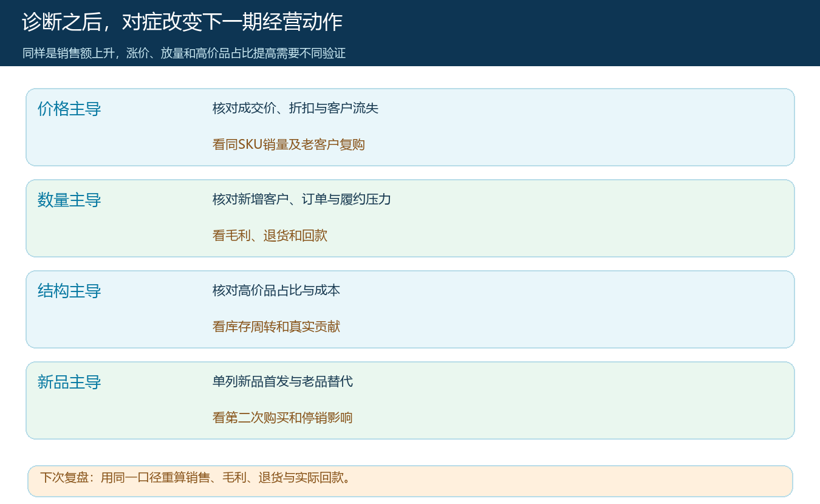Click the 下次复盘 note at the bottom
Viewport: 820px width, 504px height.
click(x=410, y=481)
